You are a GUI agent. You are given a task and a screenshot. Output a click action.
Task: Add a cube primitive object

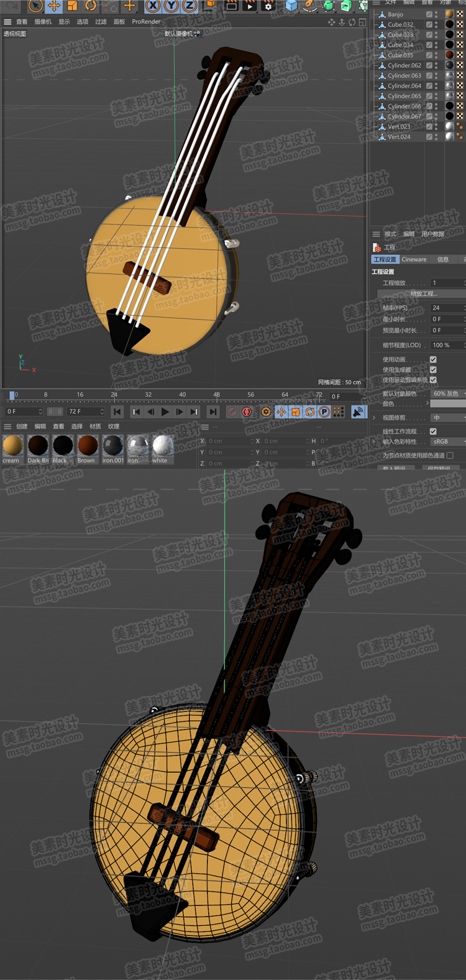291,6
